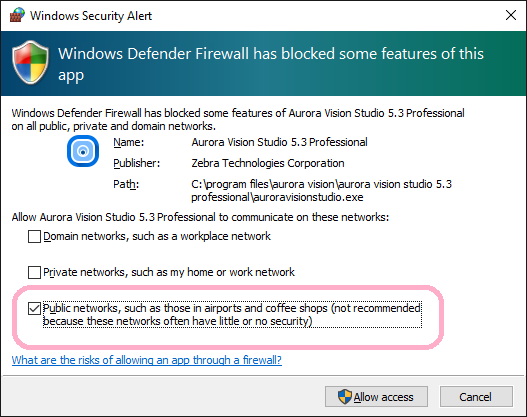527x417 pixels.
Task: Open the firewall risks help link
Action: click(x=147, y=360)
